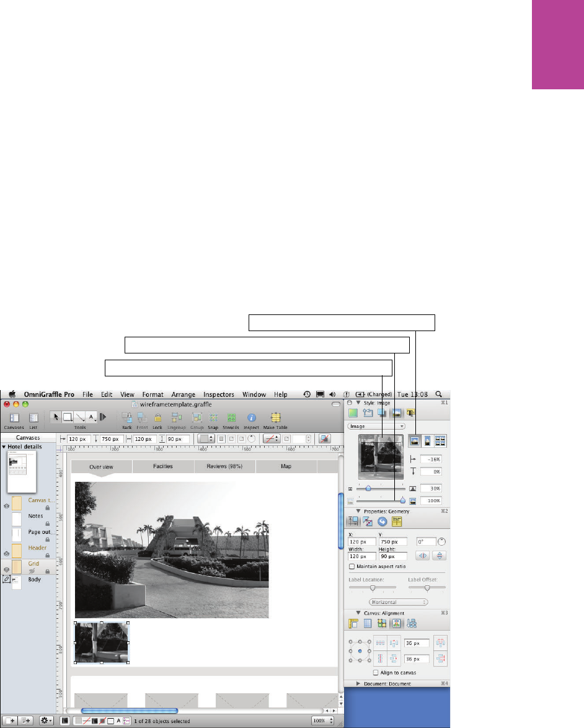Click the Group toolbar icon
Viewport: 584px width, 728px height.
(197, 417)
